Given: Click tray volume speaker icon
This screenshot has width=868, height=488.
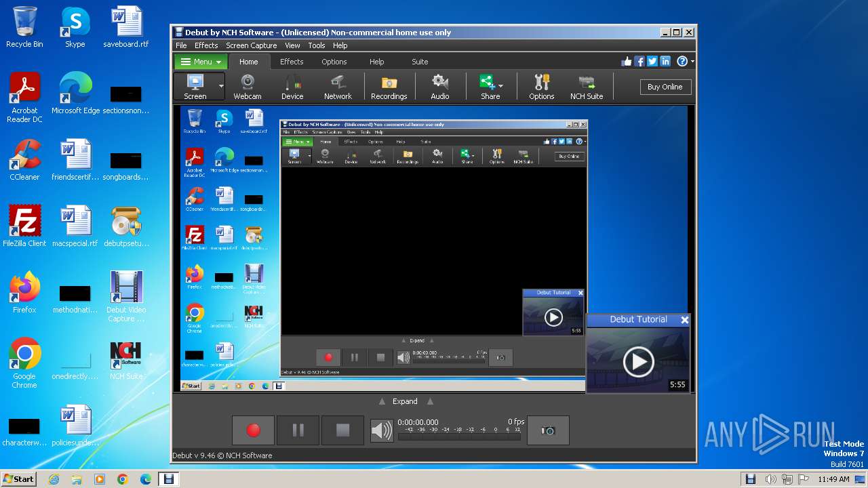Looking at the screenshot, I should 770,479.
